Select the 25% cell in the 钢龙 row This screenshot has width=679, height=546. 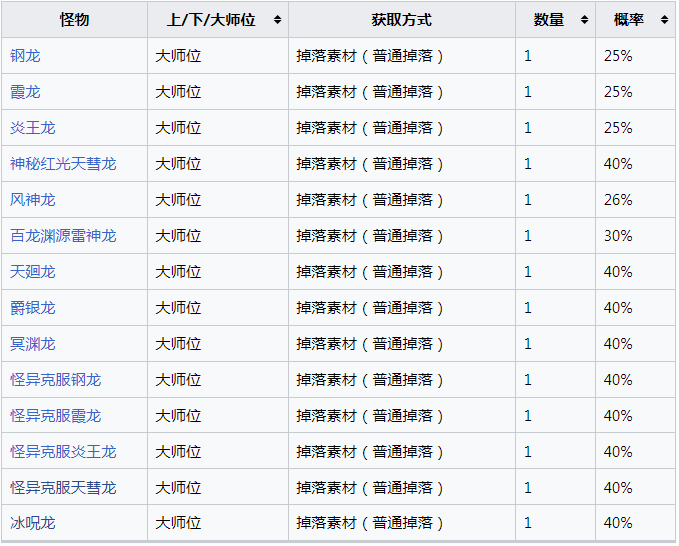(x=635, y=56)
